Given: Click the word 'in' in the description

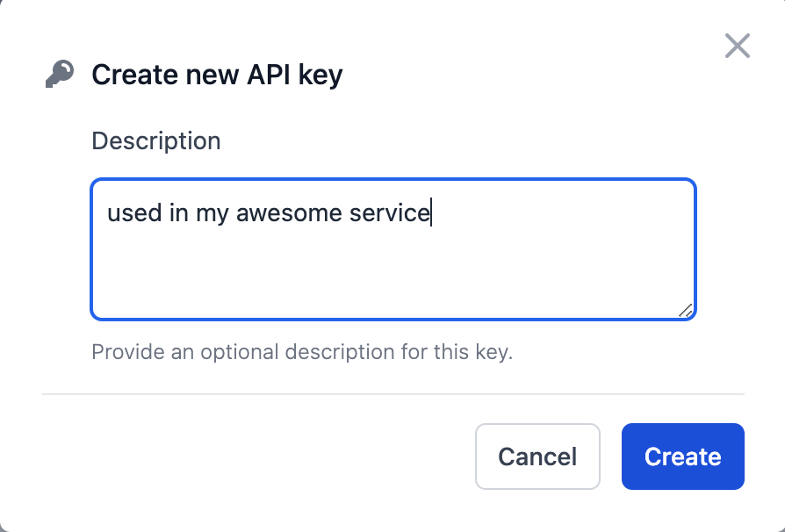Looking at the screenshot, I should coord(178,212).
